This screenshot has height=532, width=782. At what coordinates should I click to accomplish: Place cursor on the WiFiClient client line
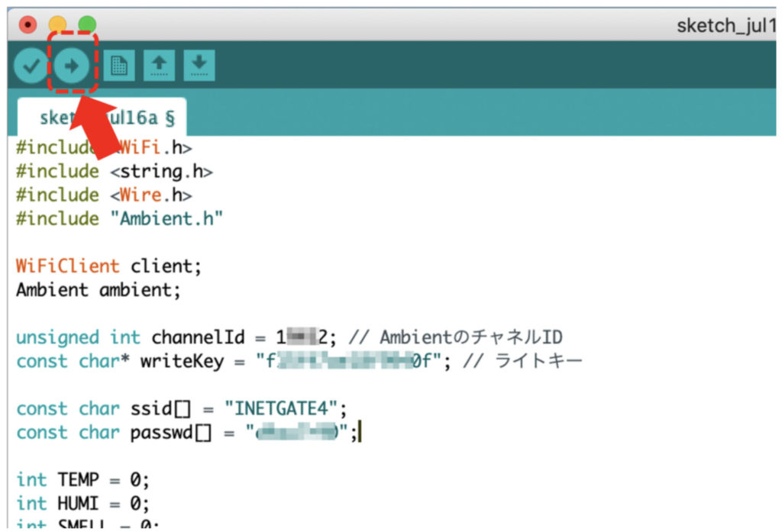[108, 266]
